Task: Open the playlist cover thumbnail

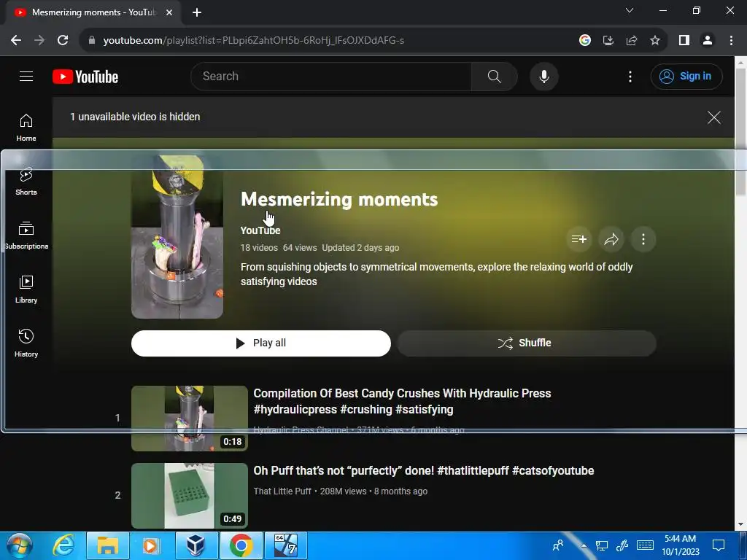Action: click(x=177, y=236)
